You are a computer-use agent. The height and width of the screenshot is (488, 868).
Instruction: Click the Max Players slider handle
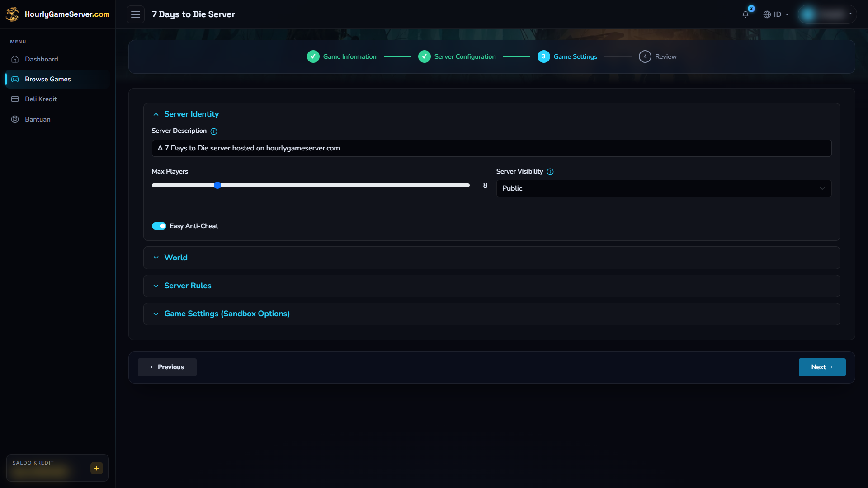coord(217,185)
